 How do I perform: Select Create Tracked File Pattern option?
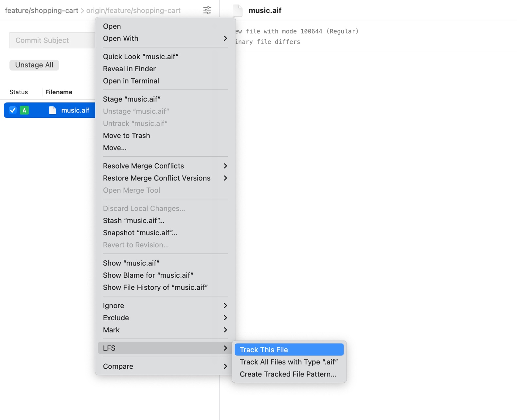288,374
